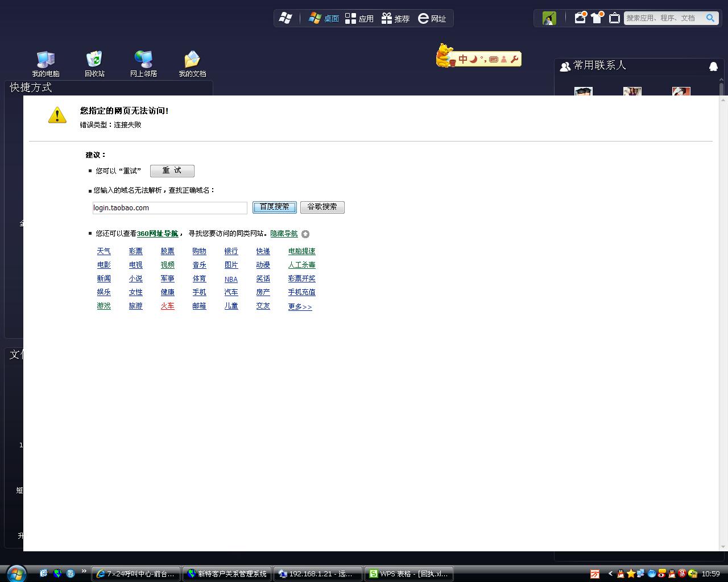Collapse navigation via the round arrow icon

tap(305, 234)
